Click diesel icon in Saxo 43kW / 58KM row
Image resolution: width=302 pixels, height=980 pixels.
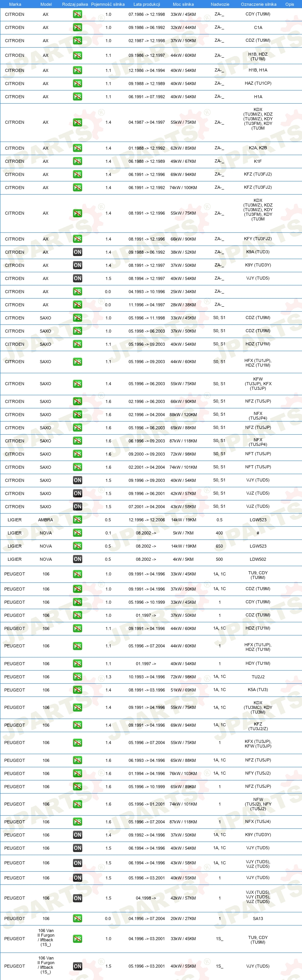tap(78, 507)
